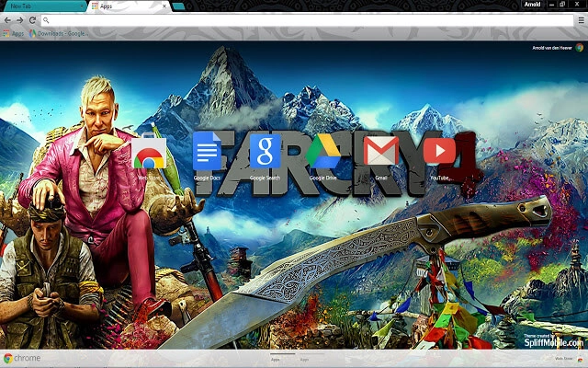Select the first Apps page in the bottom bar
Viewport: 588px width, 368px height.
(282, 357)
